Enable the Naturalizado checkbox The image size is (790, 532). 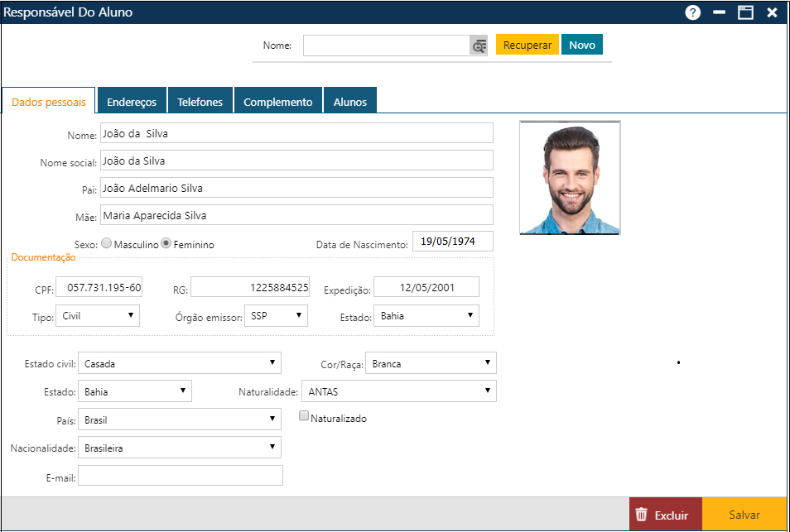point(304,416)
